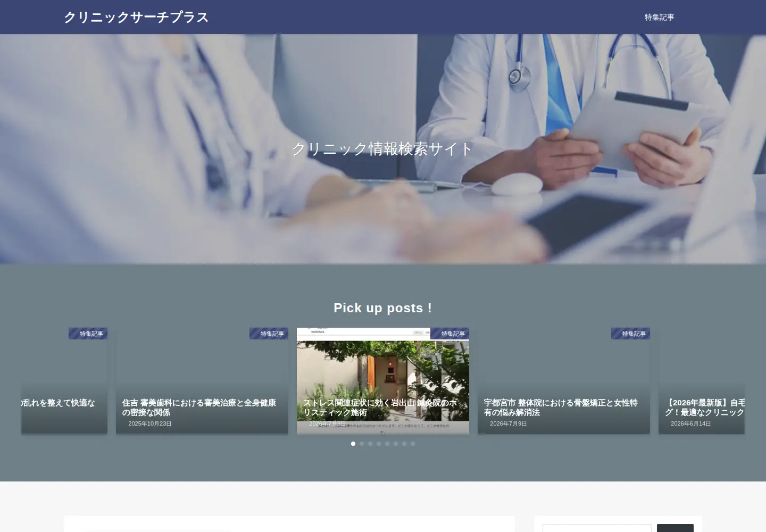This screenshot has width=766, height=532.
Task: Select the fourth carousel pagination dot
Action: pyautogui.click(x=379, y=444)
